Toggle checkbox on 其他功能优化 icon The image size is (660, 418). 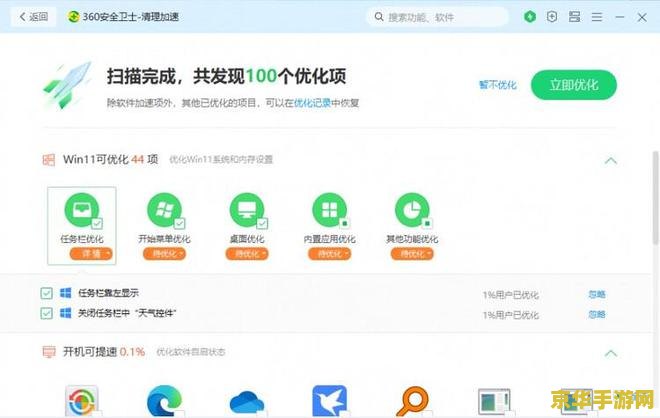(x=427, y=224)
